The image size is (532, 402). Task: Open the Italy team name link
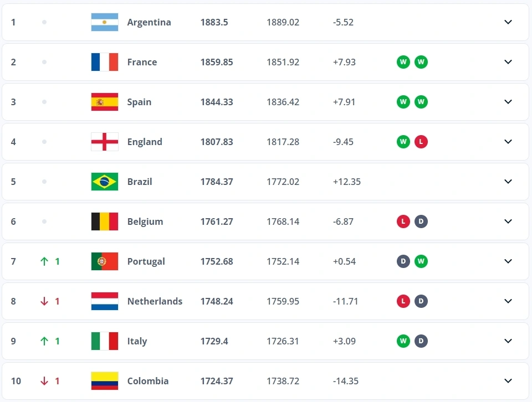pyautogui.click(x=137, y=341)
